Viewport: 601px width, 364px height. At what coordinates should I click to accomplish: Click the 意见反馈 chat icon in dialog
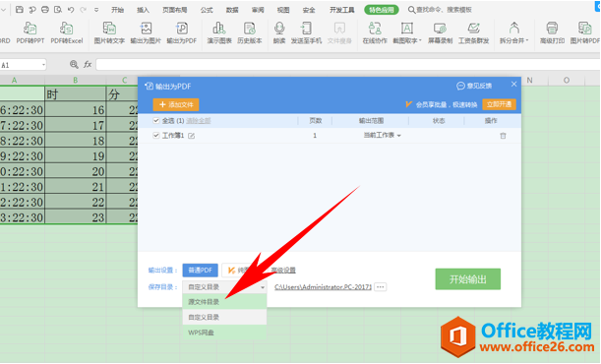click(460, 86)
